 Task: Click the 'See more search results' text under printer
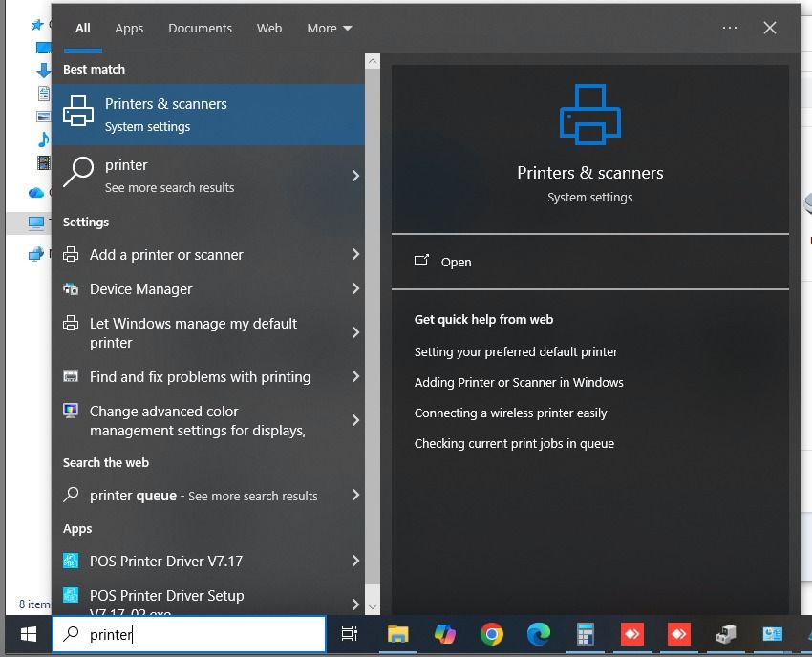point(169,187)
